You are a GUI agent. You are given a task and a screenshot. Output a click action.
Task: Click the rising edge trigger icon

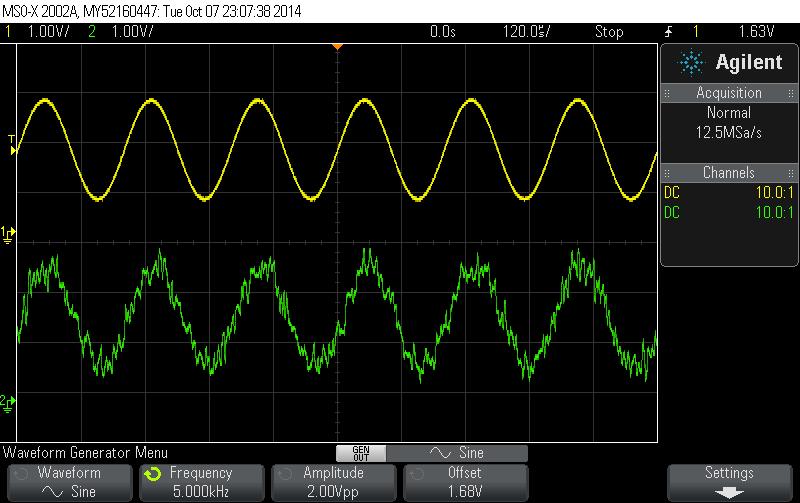(668, 32)
